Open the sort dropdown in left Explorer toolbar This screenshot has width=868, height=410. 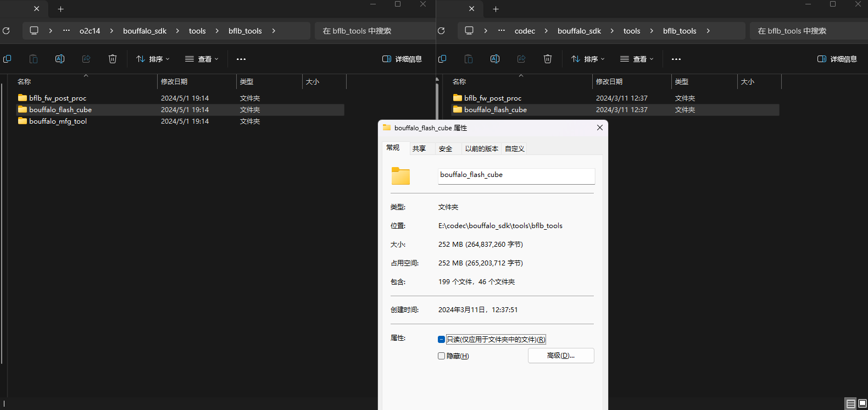point(153,59)
